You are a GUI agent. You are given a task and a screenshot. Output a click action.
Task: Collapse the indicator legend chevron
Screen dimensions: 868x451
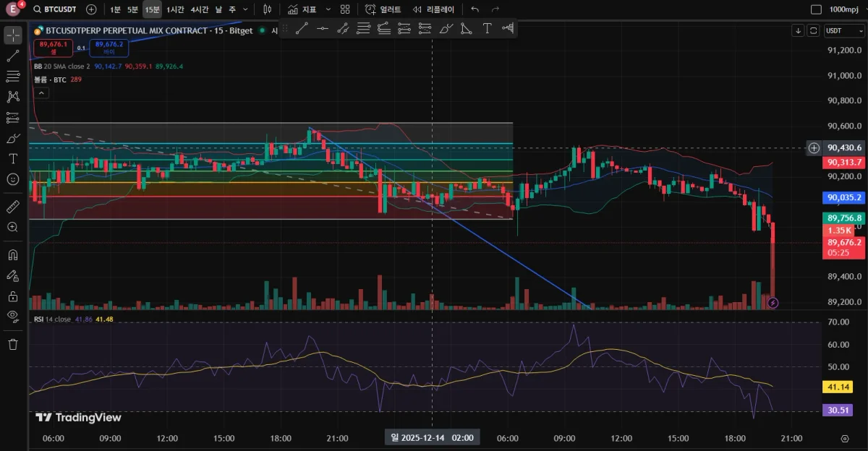[41, 93]
